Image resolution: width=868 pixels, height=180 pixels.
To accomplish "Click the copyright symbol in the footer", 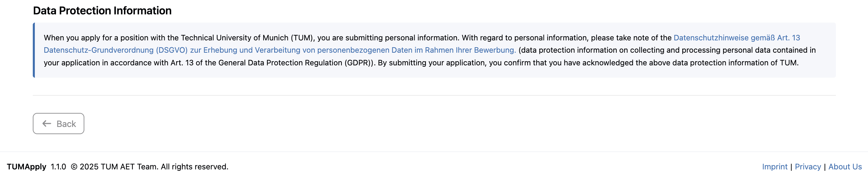I will pos(74,167).
